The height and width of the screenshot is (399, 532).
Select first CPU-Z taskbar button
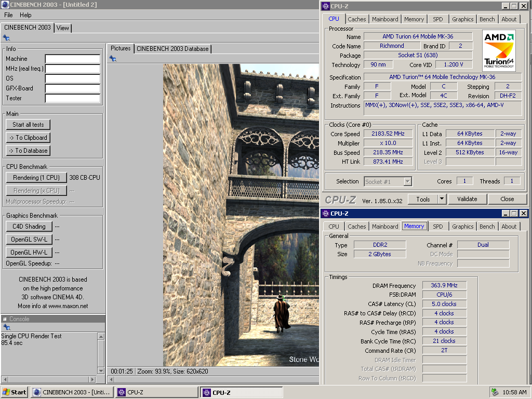(x=157, y=392)
